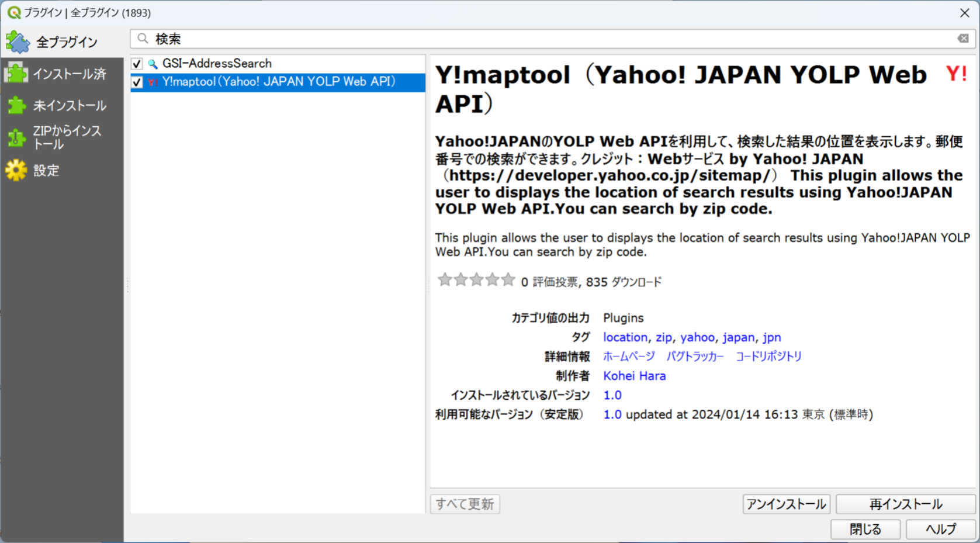Click the 835 ダウンロード count text
The image size is (980, 543).
(624, 282)
